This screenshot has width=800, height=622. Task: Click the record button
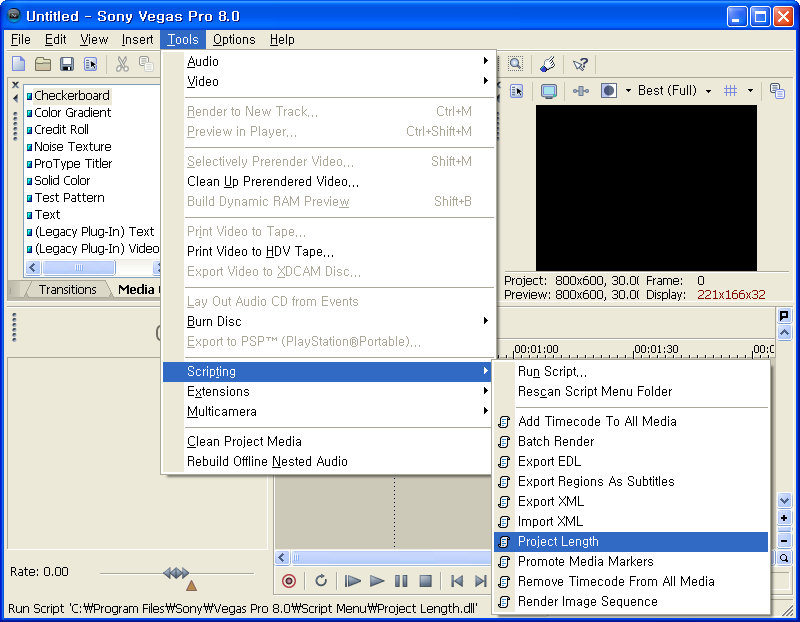(289, 581)
